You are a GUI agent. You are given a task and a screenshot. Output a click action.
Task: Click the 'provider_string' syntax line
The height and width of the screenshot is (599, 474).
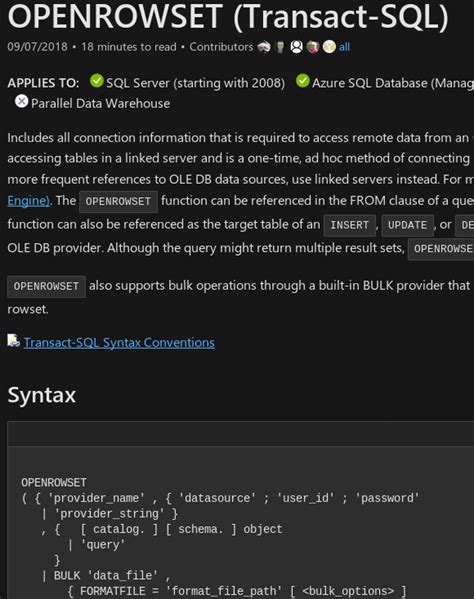pyautogui.click(x=109, y=514)
